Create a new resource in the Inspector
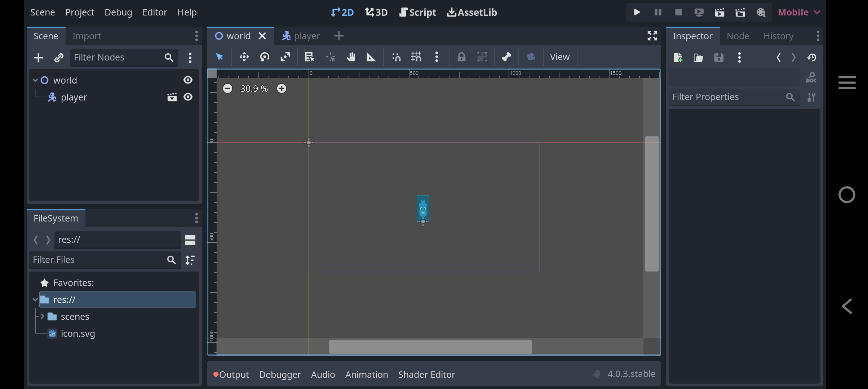The width and height of the screenshot is (868, 389). point(678,58)
